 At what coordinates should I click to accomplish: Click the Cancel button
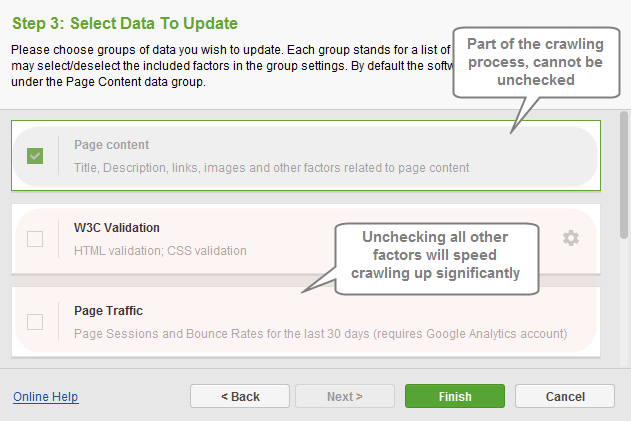click(565, 396)
